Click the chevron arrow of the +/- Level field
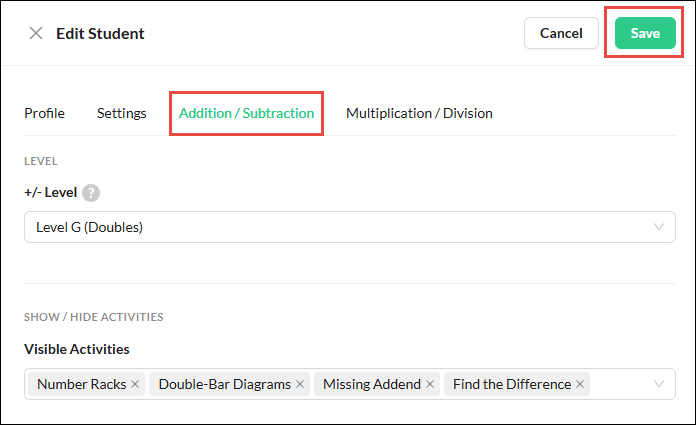The height and width of the screenshot is (425, 696). 659,227
